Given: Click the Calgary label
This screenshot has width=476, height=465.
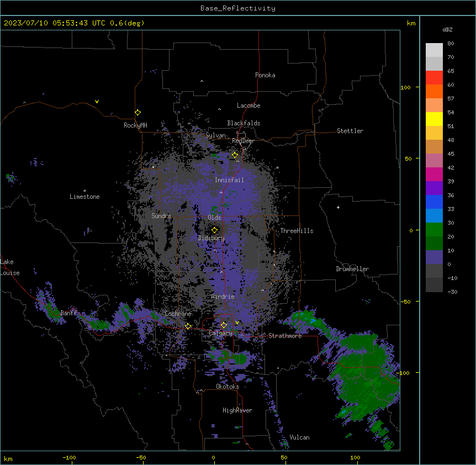Looking at the screenshot, I should click(x=220, y=333).
